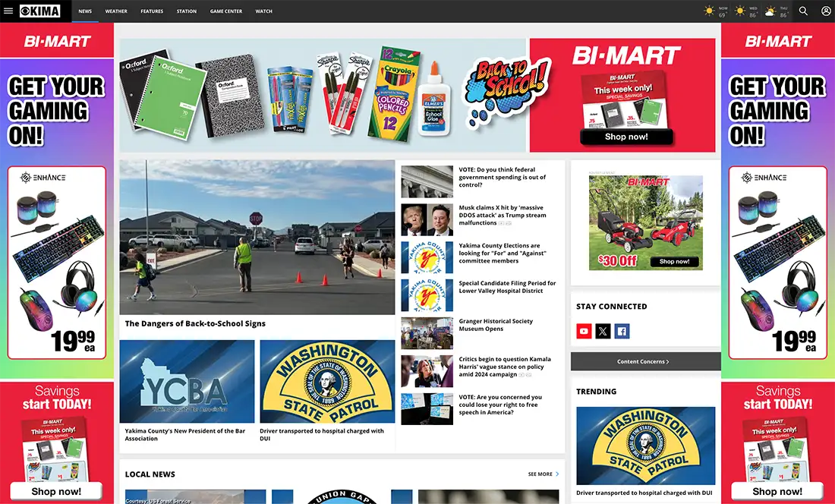Screen dimensions: 835x504
Task: Open SEE MORE local news link
Action: click(x=544, y=474)
